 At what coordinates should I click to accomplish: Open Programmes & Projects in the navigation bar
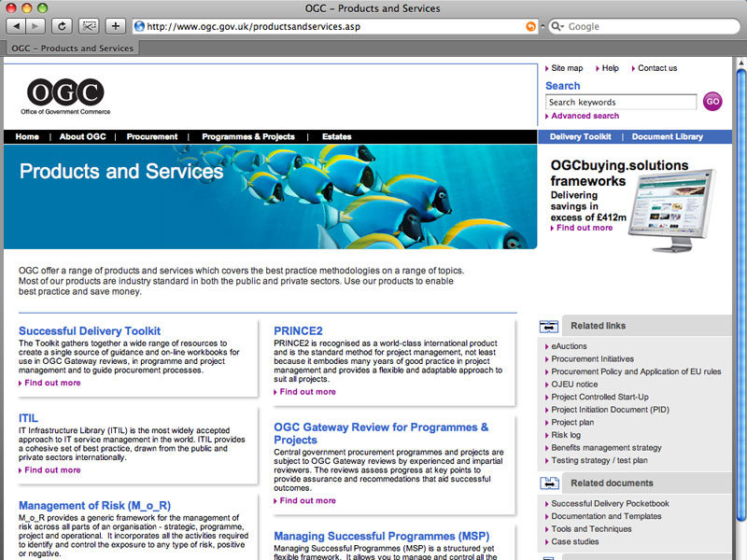coord(248,136)
